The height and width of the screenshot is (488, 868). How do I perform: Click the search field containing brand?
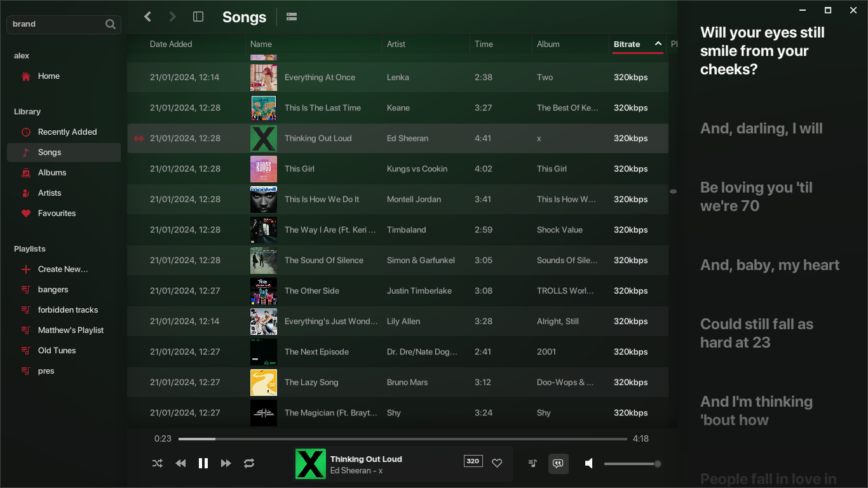[64, 24]
